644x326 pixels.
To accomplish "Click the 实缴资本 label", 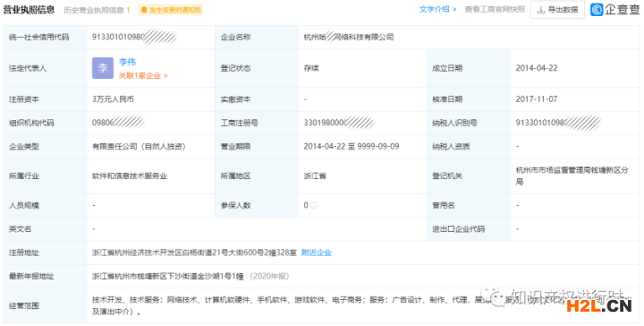I will tap(235, 99).
